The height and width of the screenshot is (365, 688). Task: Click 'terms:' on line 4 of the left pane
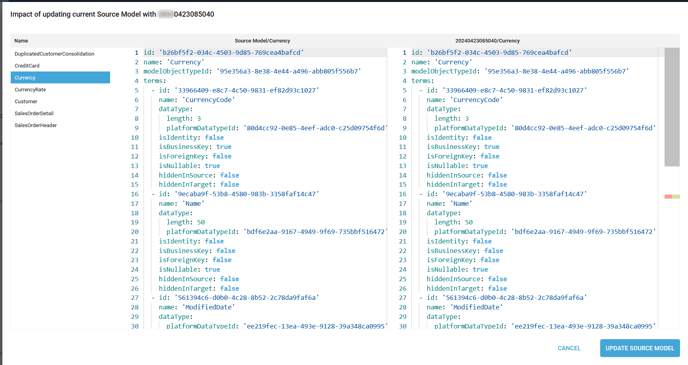click(154, 81)
